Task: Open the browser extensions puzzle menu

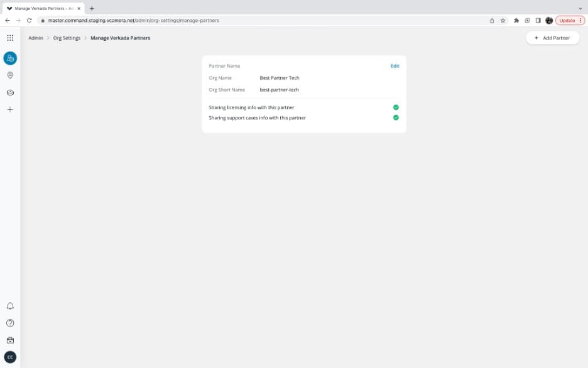Action: [x=516, y=21]
